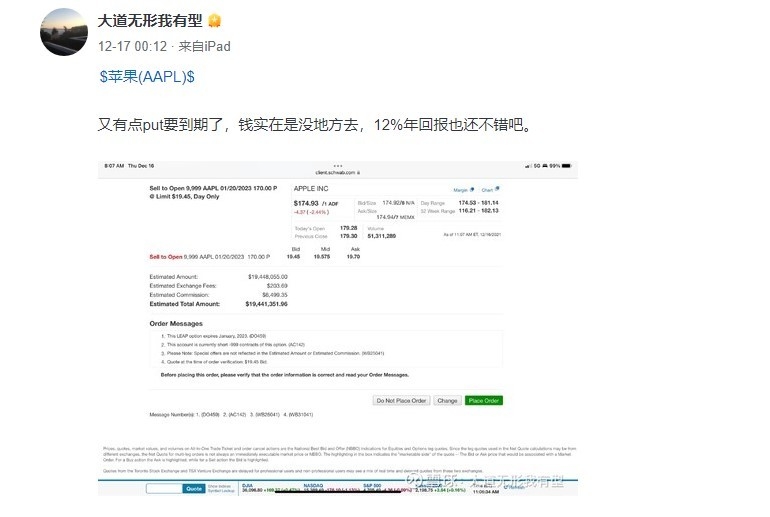
Task: Click the symbol quote input field
Action: [163, 488]
